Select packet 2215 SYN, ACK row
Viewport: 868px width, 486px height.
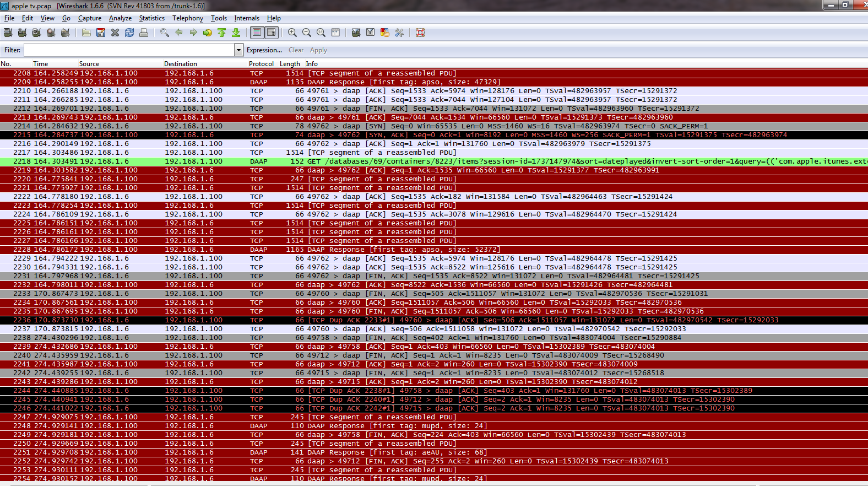tap(434, 135)
